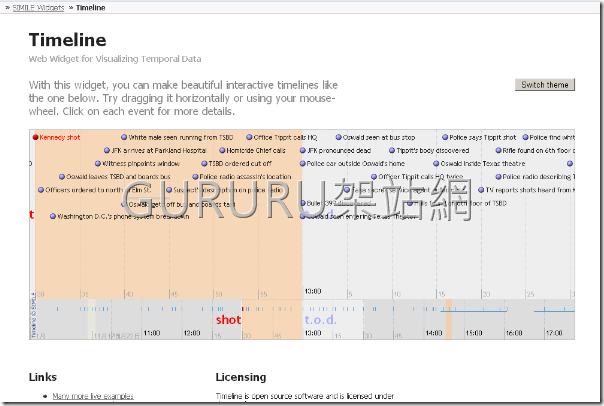The image size is (604, 406).
Task: Click 12:00 hour mark in overview band
Action: (x=192, y=333)
